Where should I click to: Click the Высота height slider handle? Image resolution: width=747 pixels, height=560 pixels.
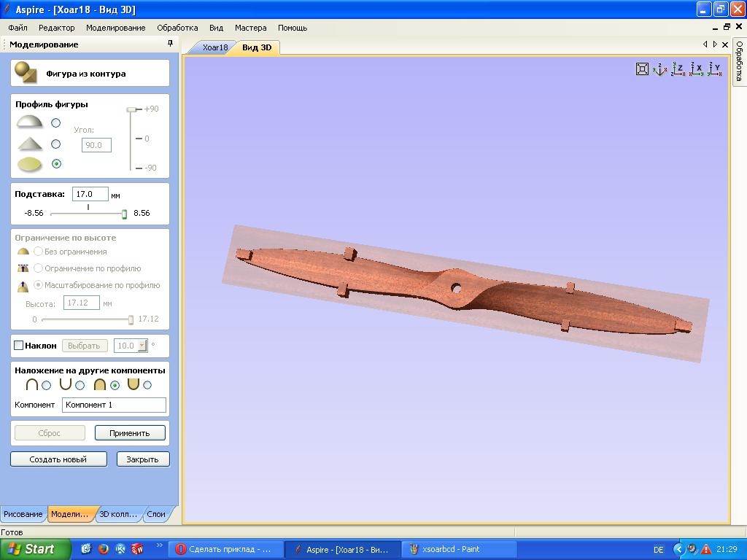point(131,320)
